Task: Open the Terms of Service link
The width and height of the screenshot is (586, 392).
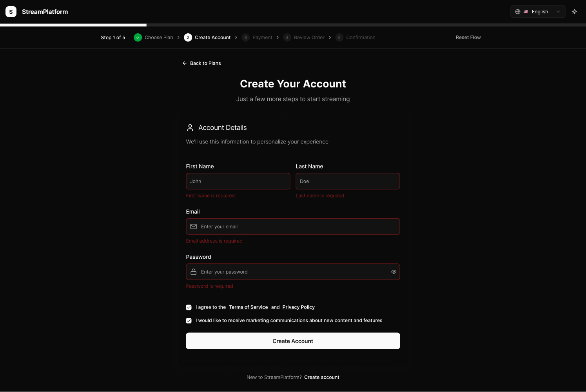Action: [248, 307]
